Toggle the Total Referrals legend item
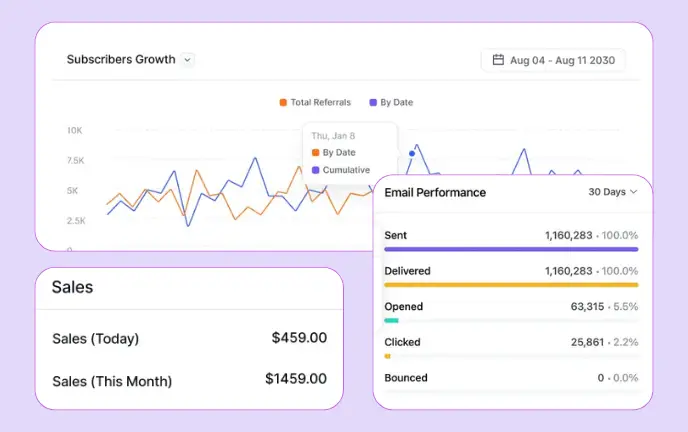This screenshot has height=432, width=688. (315, 102)
